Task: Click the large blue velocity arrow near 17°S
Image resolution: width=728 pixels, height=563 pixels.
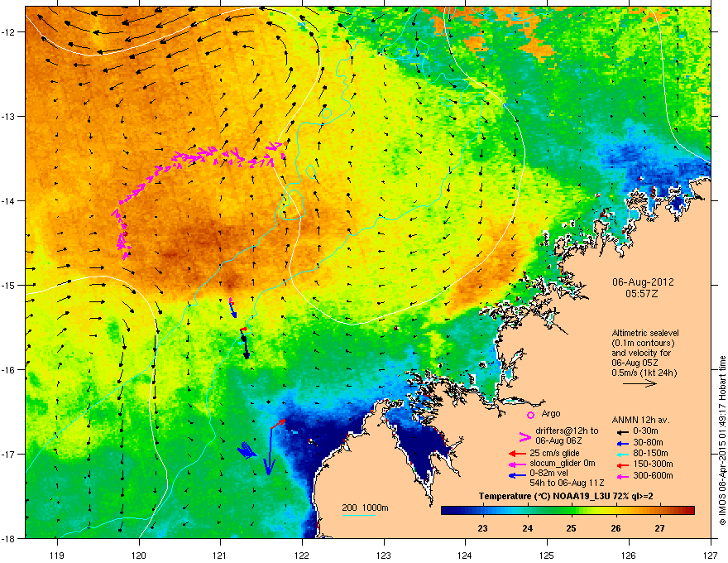Action: coord(268,451)
